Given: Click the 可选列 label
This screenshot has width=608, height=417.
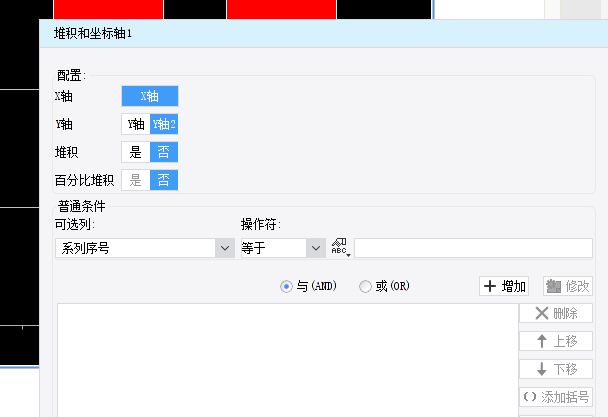Looking at the screenshot, I should coord(75,224).
